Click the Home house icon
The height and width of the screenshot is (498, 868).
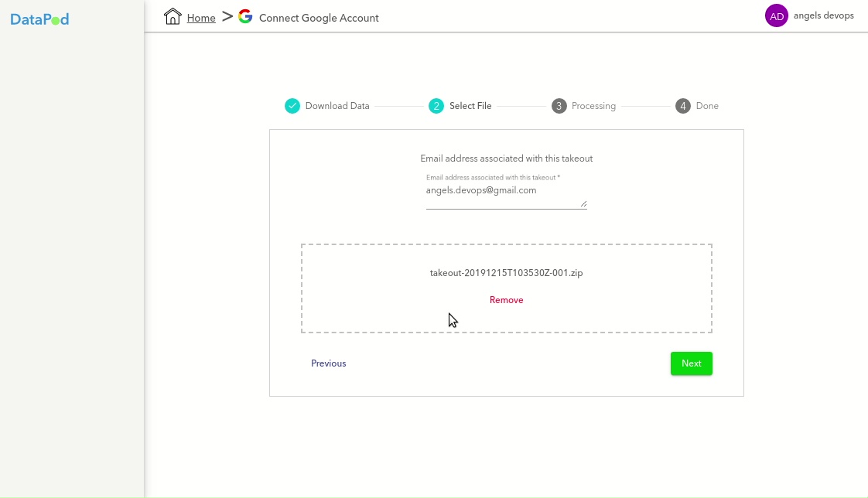tap(173, 17)
